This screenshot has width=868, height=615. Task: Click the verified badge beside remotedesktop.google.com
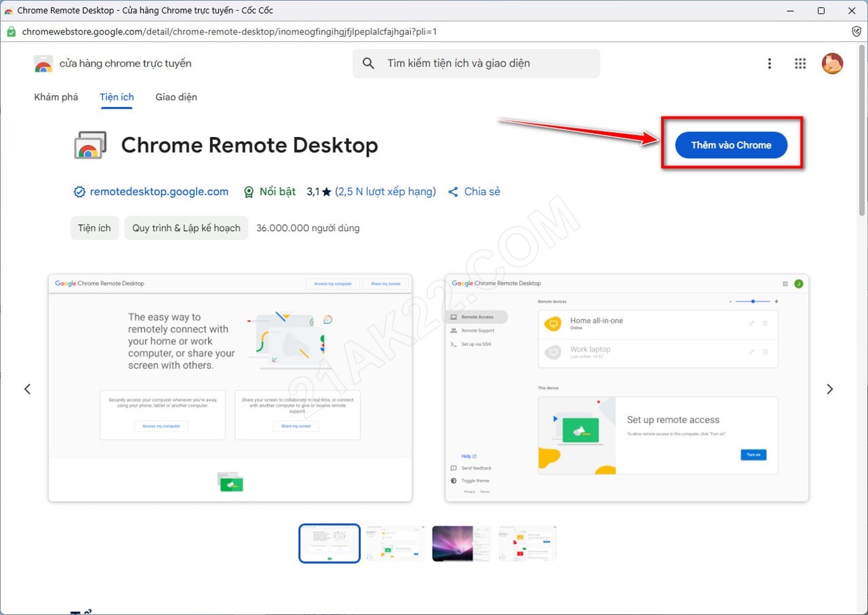pyautogui.click(x=79, y=192)
